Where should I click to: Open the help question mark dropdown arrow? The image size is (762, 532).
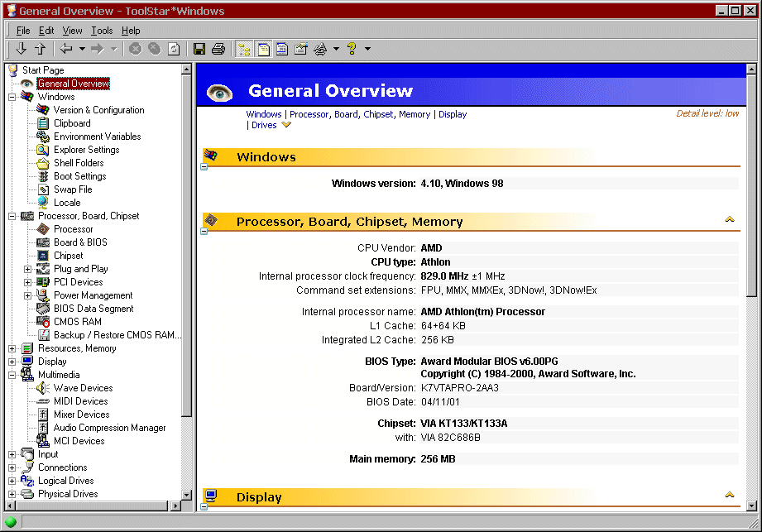click(x=367, y=49)
